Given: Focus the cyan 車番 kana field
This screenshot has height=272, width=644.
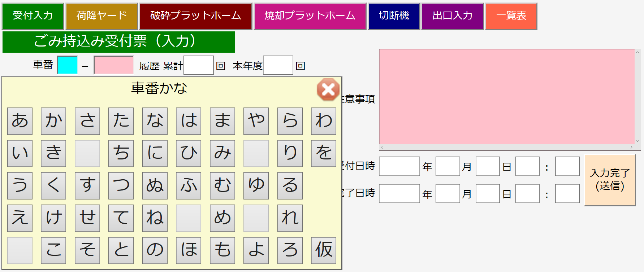Looking at the screenshot, I should [x=67, y=65].
